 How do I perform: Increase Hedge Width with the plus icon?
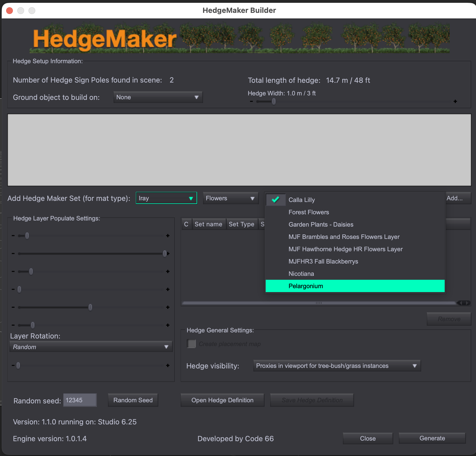click(455, 102)
